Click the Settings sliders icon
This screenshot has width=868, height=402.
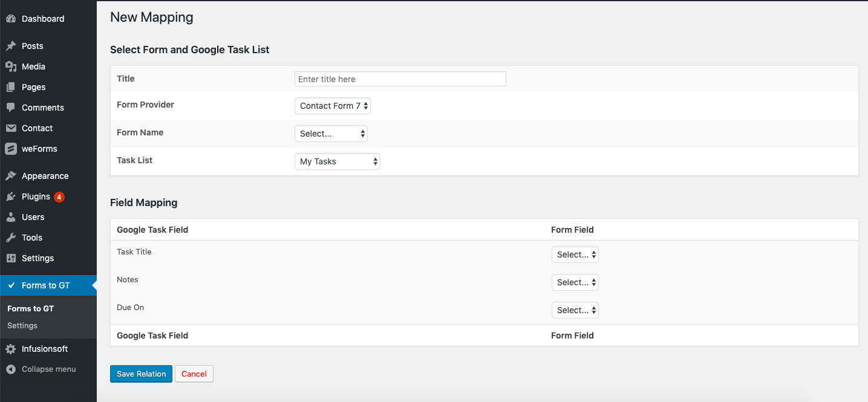[11, 258]
